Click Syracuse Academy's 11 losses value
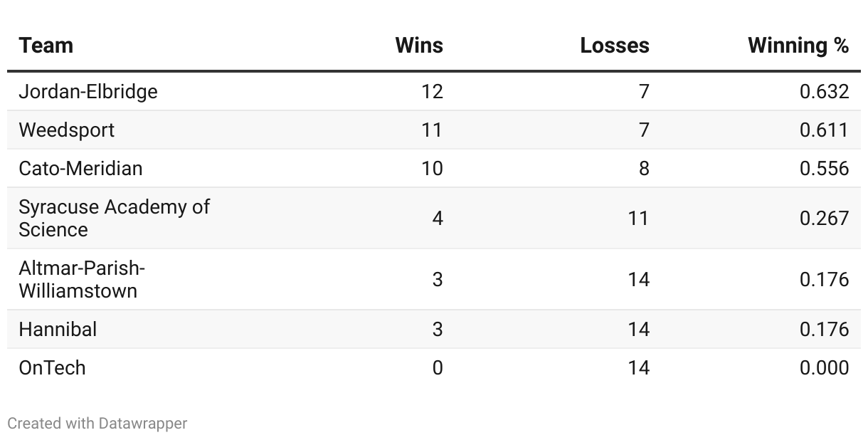The width and height of the screenshot is (868, 440). tap(638, 218)
